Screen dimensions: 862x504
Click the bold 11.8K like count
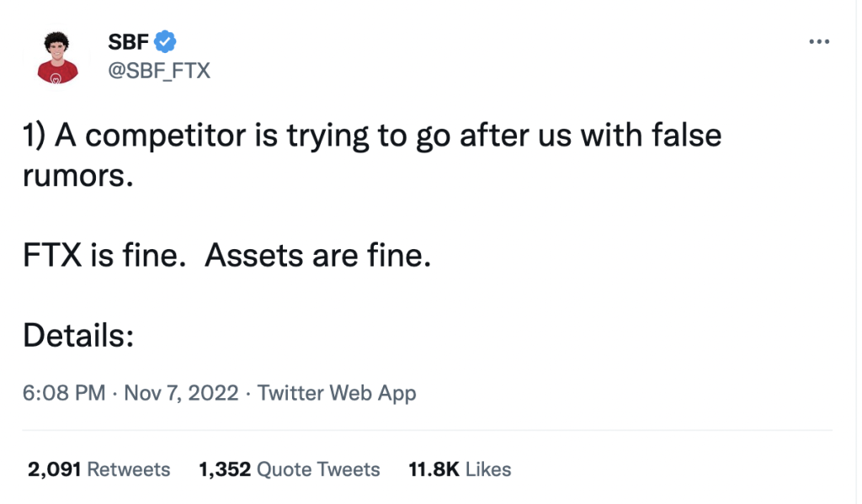tap(434, 470)
